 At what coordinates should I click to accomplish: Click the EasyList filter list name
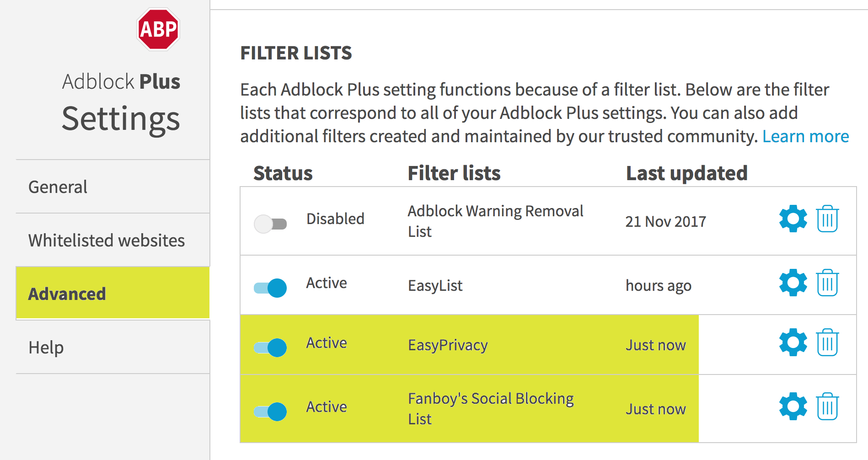point(435,286)
